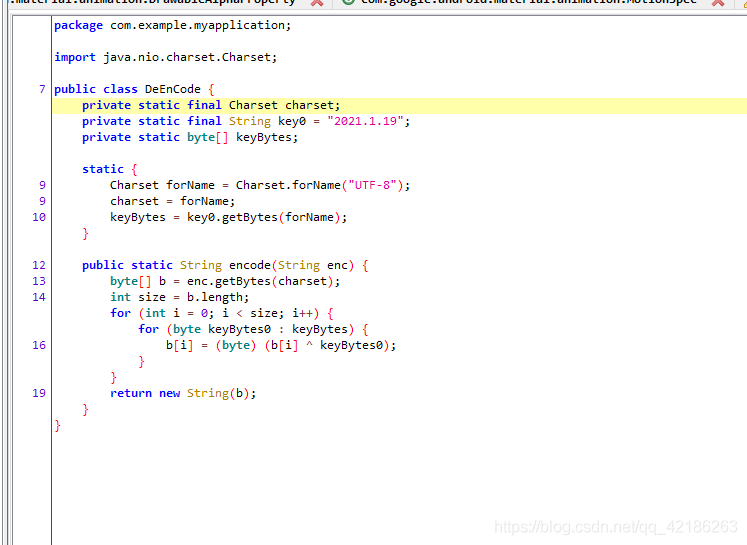
Task: Click 'i++' in the outer for loop
Action: pos(303,313)
